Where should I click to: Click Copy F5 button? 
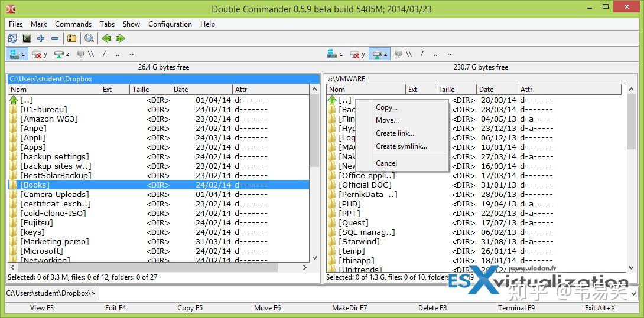tap(190, 308)
